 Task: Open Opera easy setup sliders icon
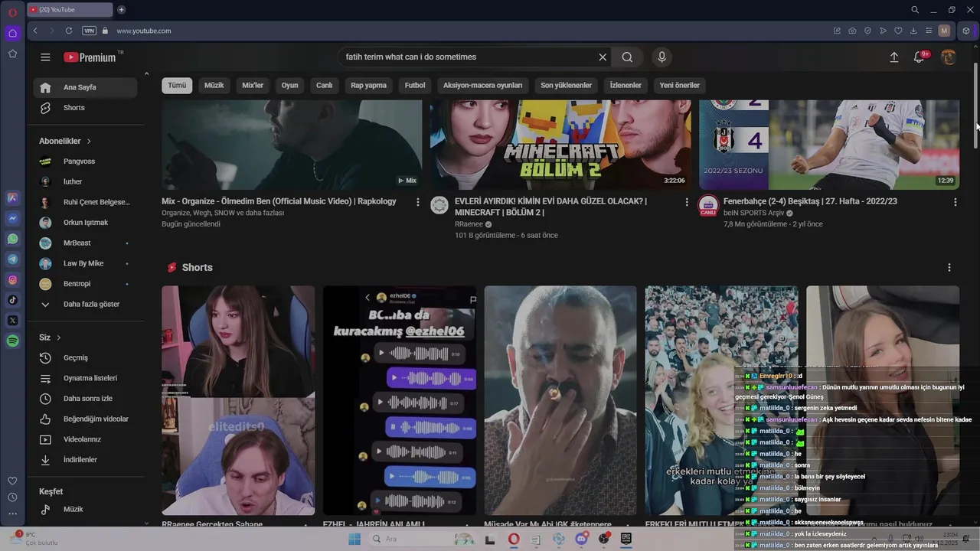pyautogui.click(x=929, y=31)
